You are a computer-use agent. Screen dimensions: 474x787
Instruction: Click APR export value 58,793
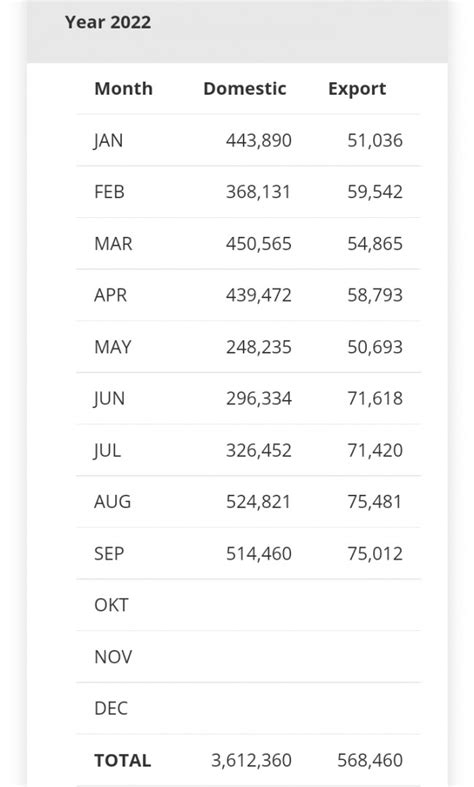click(375, 295)
